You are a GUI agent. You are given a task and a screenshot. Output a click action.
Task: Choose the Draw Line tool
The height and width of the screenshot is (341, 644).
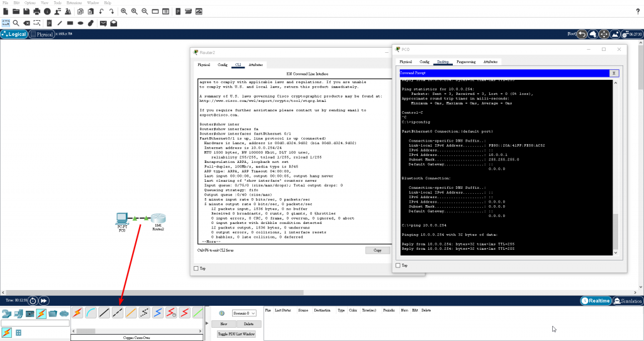point(60,23)
